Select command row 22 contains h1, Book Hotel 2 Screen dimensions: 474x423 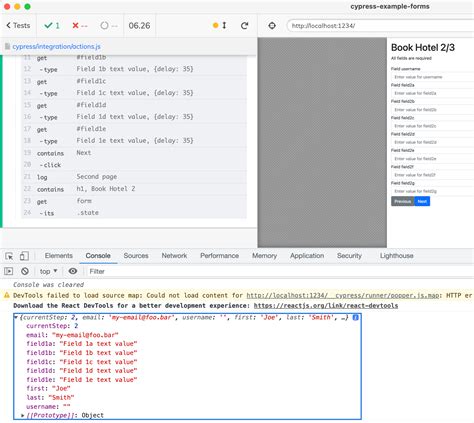pos(134,189)
